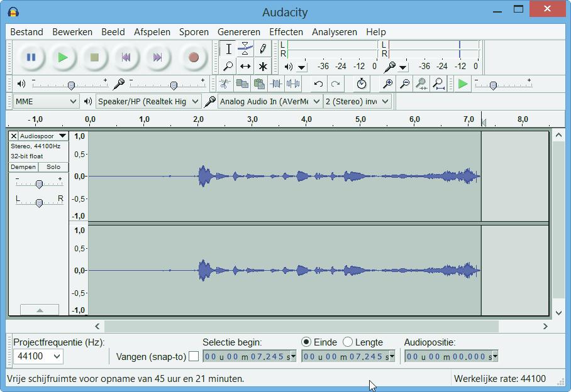Select the Einde radio button
The width and height of the screenshot is (571, 392).
click(x=306, y=342)
